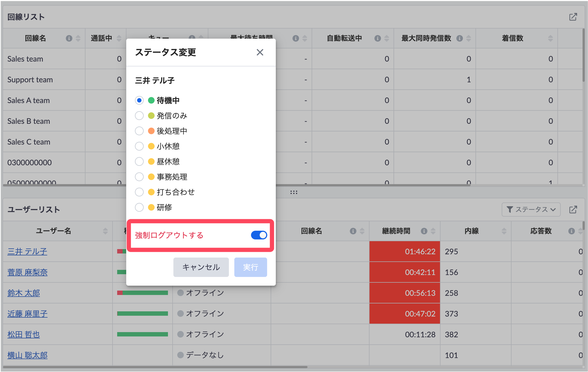The image size is (588, 372).
Task: Choose 昼休憩 status option
Action: pos(139,162)
